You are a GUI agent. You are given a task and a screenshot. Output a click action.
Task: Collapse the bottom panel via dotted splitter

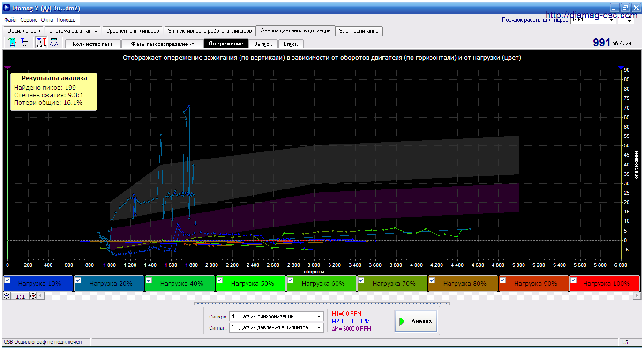coord(322,303)
